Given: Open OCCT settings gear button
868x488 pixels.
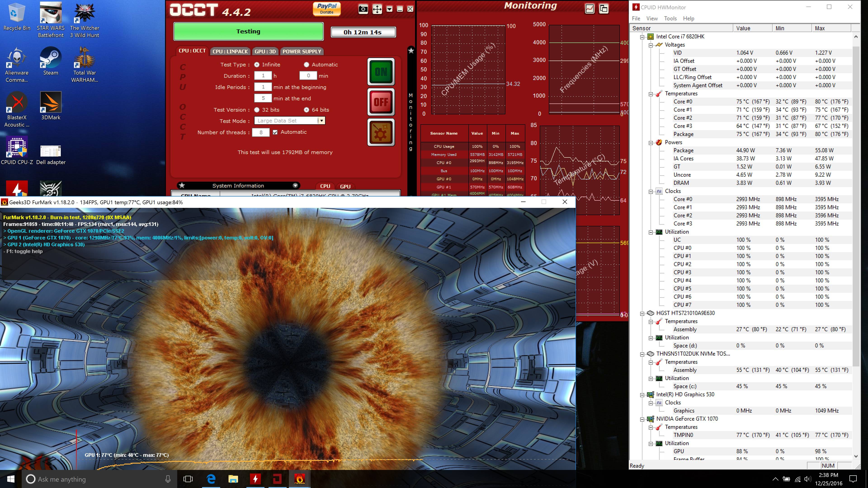Looking at the screenshot, I should [x=381, y=132].
